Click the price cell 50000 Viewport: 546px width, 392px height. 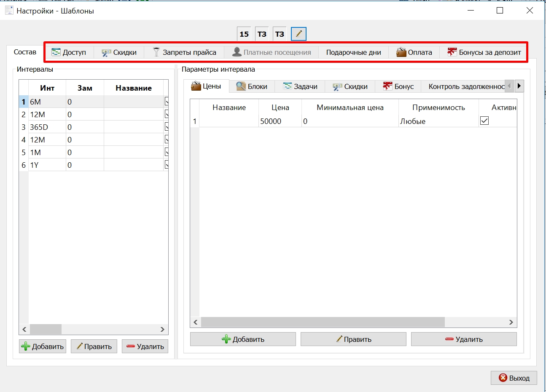[x=280, y=121]
